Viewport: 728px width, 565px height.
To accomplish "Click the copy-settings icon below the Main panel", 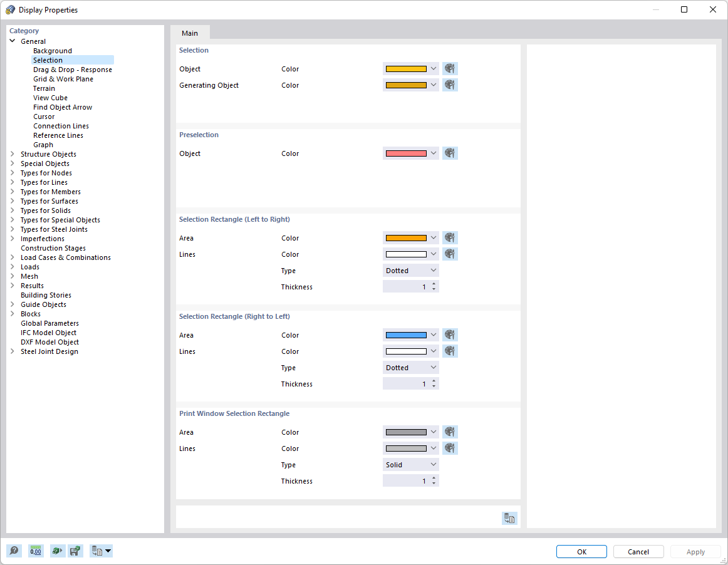I will tap(509, 519).
